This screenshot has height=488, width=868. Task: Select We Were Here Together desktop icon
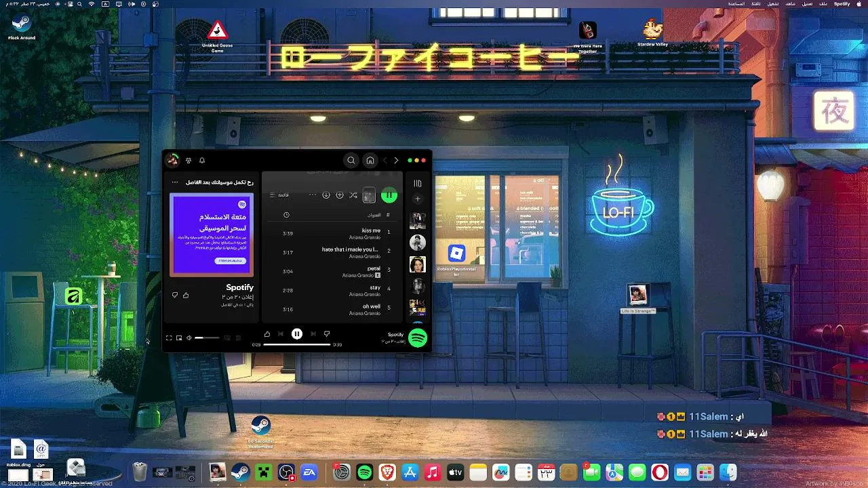(588, 37)
